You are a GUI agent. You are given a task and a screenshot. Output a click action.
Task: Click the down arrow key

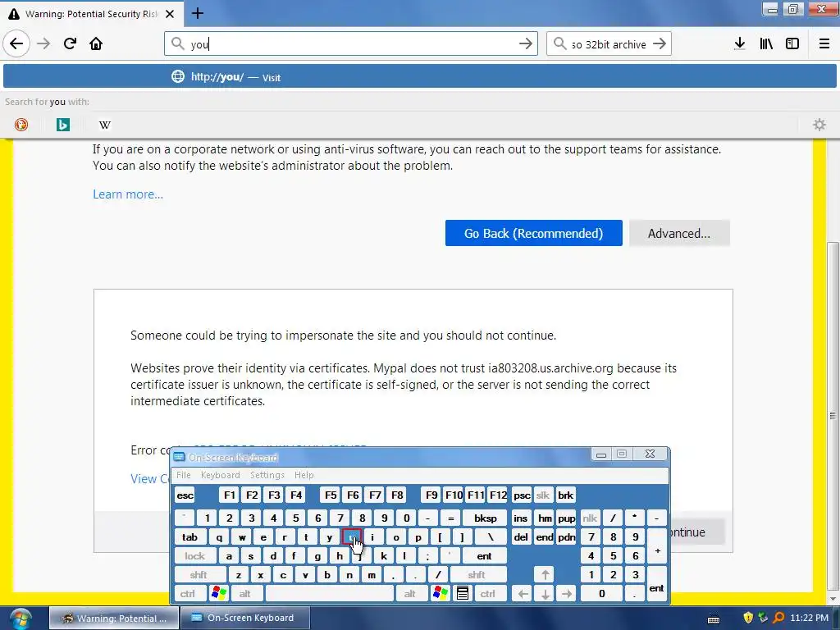tap(545, 594)
